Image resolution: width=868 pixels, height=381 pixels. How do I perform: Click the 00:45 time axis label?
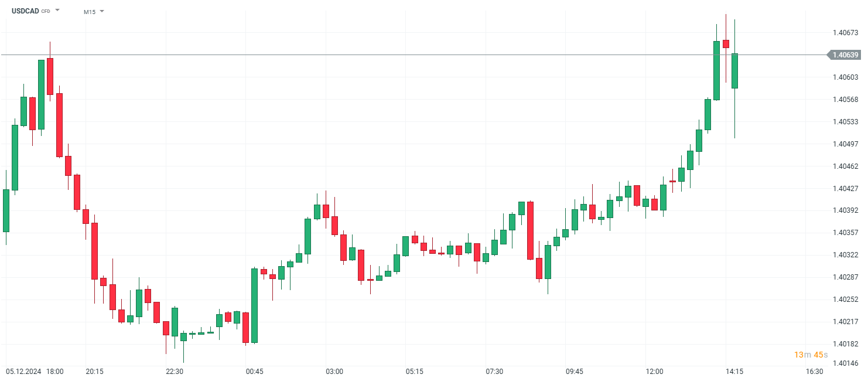254,372
